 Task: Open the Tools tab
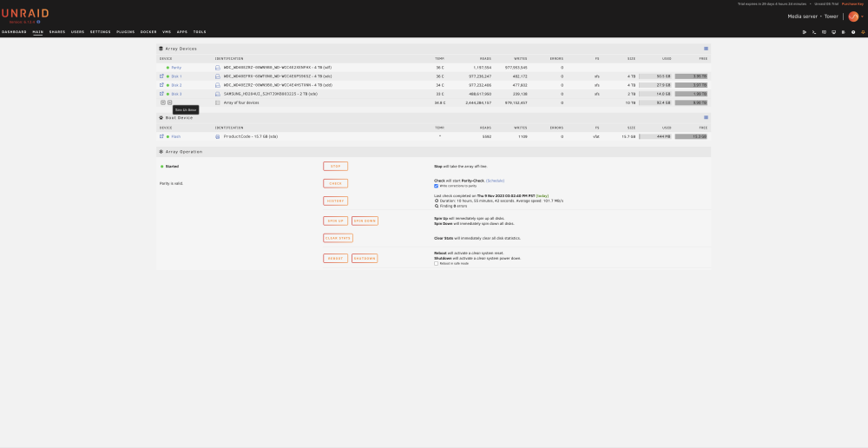[200, 32]
